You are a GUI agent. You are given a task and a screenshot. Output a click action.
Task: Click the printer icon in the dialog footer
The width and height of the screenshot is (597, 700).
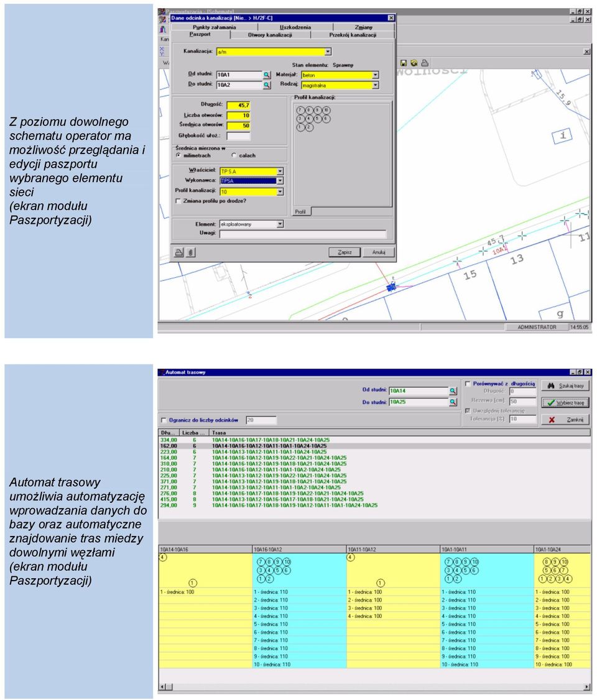(x=178, y=252)
